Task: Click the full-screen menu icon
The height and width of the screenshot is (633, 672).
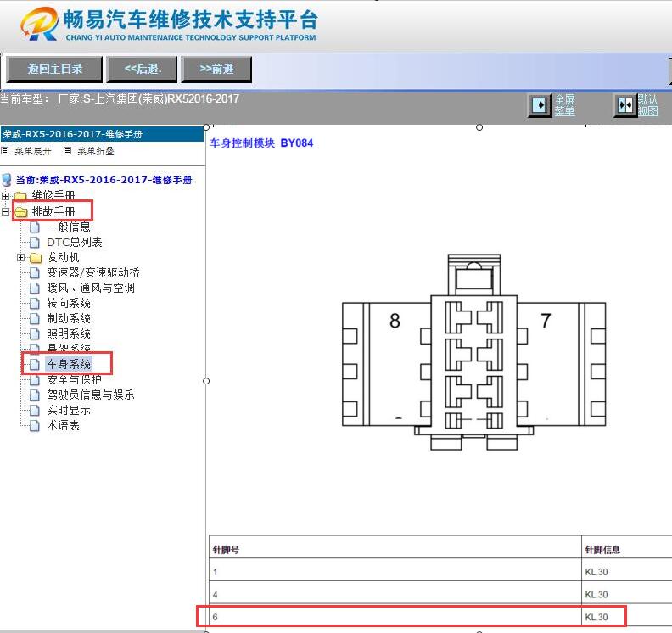Action: point(539,105)
